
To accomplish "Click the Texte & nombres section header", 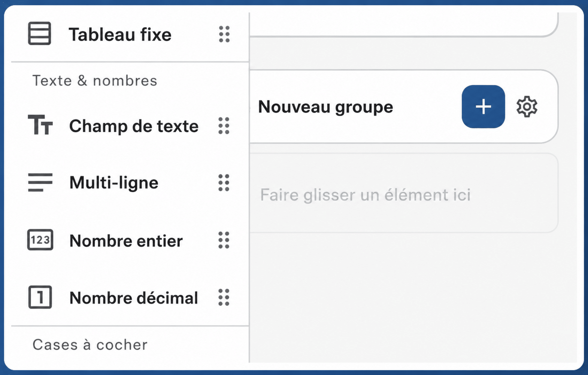I will tap(95, 81).
